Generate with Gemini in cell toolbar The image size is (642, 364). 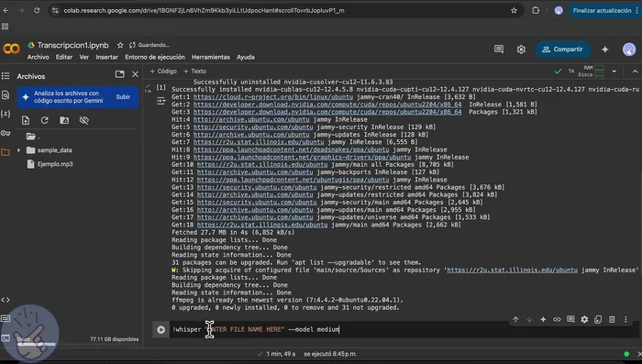click(543, 319)
